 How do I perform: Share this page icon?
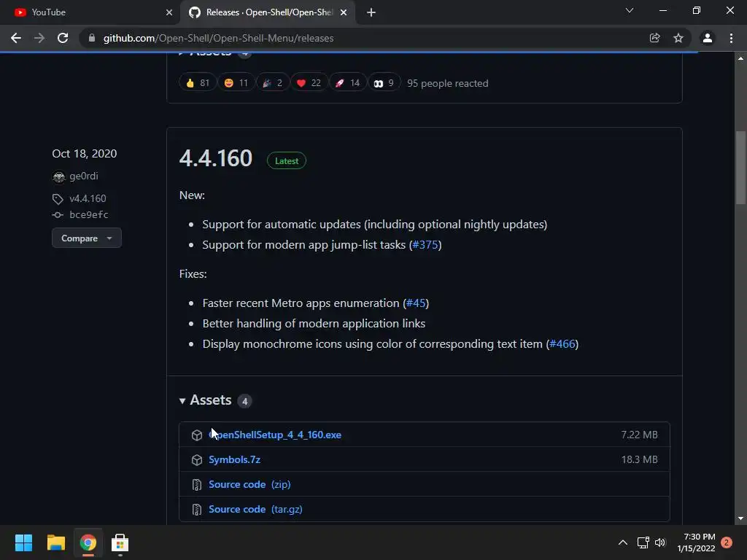click(x=654, y=38)
